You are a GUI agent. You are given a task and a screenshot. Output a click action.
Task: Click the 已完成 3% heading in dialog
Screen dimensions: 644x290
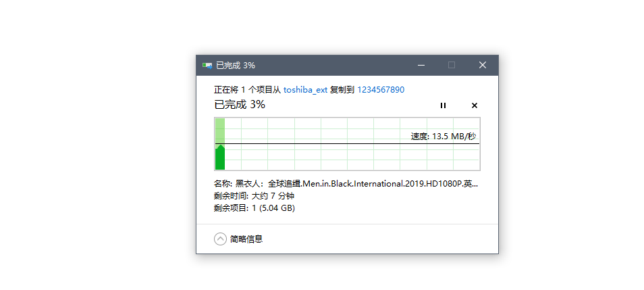tap(240, 105)
